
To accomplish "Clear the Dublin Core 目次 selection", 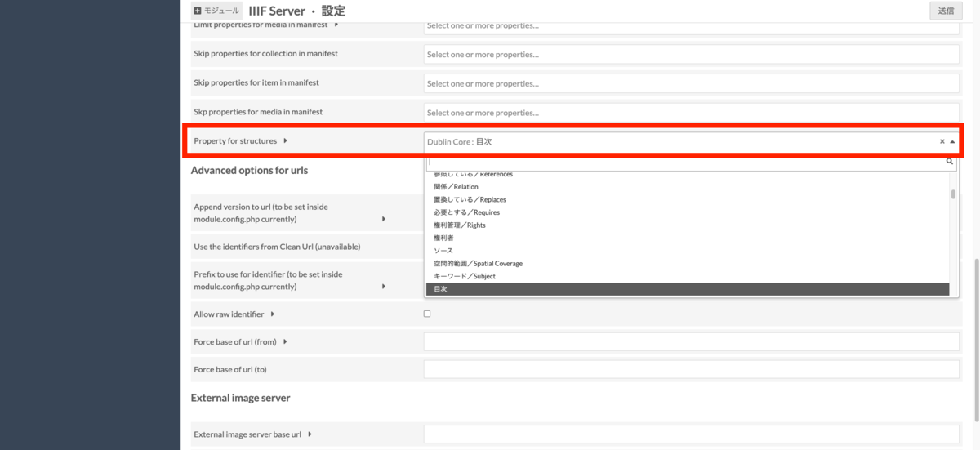I will 942,141.
